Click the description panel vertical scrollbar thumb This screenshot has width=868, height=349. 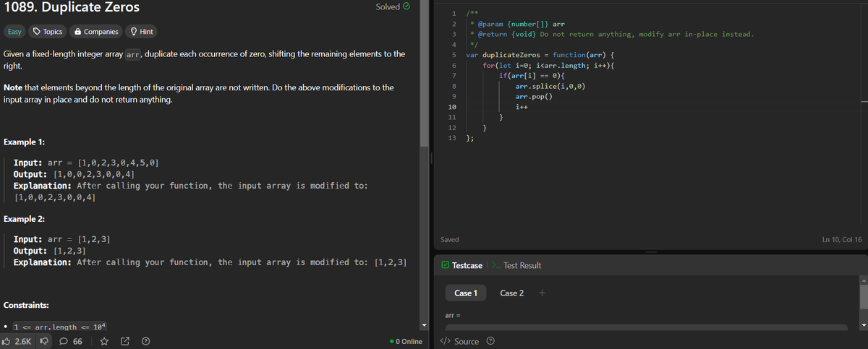(x=426, y=72)
